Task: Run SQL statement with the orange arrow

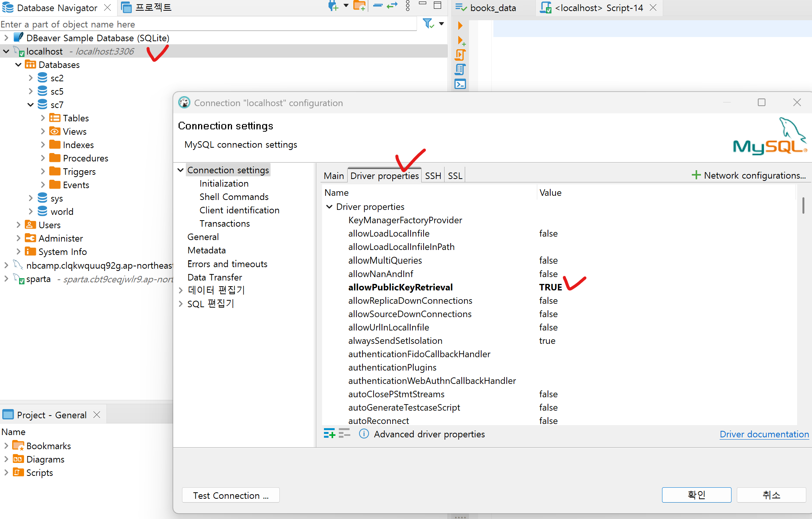Action: point(460,26)
